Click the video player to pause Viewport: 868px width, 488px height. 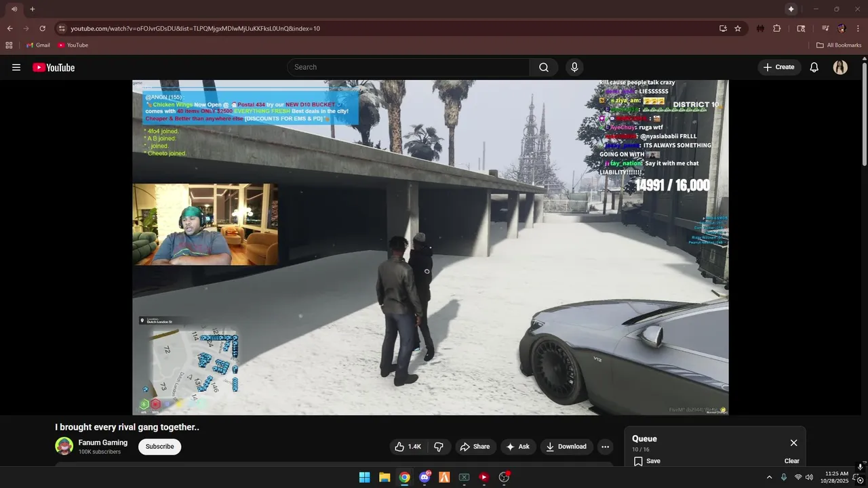click(x=430, y=247)
